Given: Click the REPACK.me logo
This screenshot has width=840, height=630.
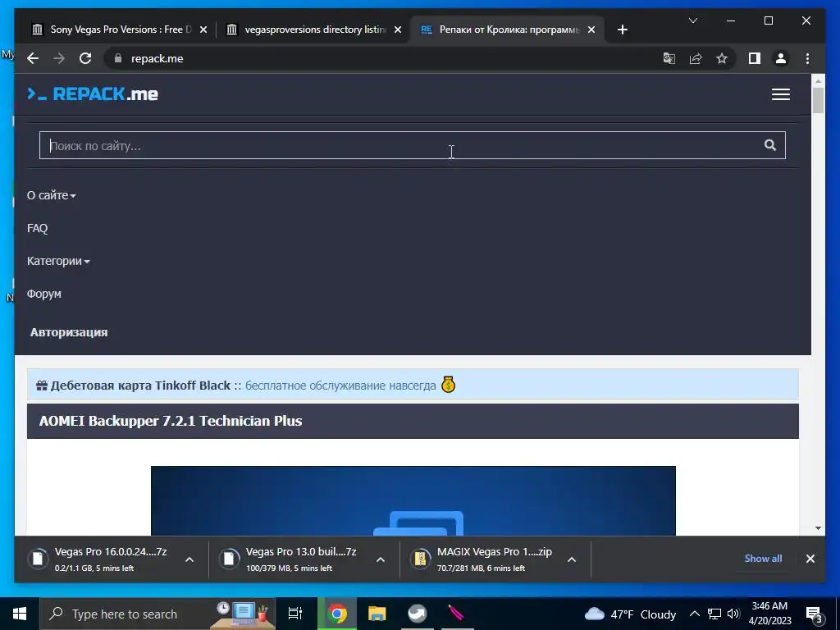Looking at the screenshot, I should (x=93, y=94).
